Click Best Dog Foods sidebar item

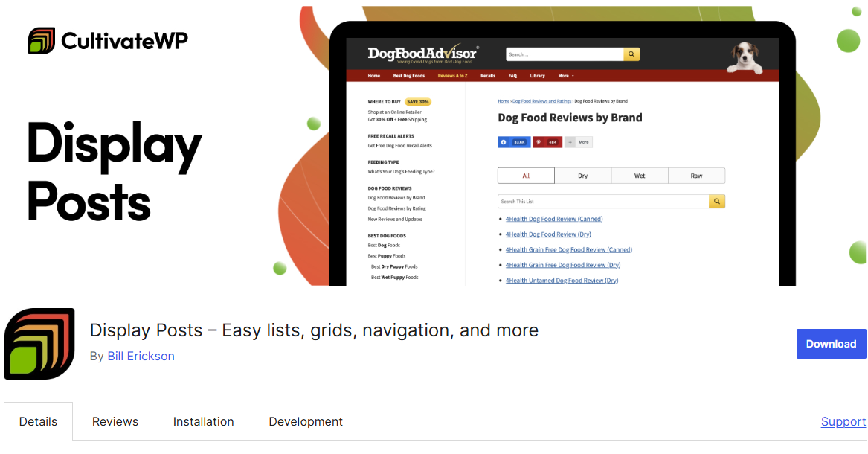point(385,246)
